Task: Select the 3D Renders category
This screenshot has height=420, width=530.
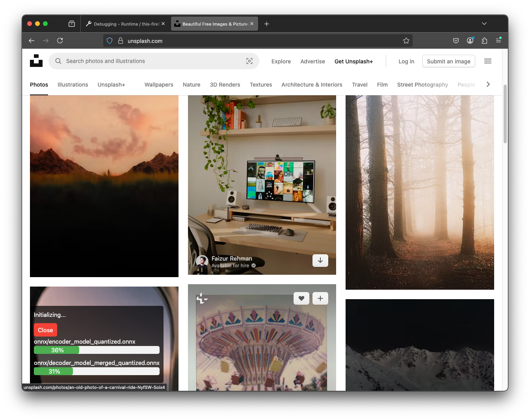Action: [x=225, y=85]
